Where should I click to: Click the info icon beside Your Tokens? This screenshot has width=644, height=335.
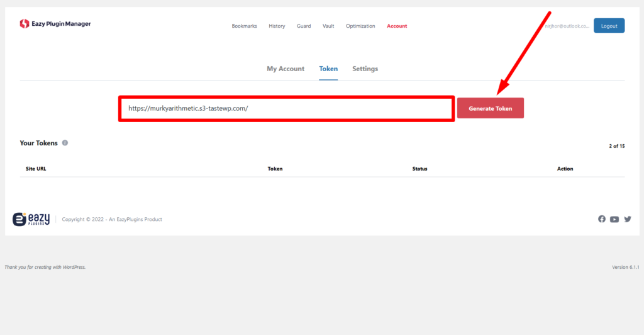click(65, 143)
